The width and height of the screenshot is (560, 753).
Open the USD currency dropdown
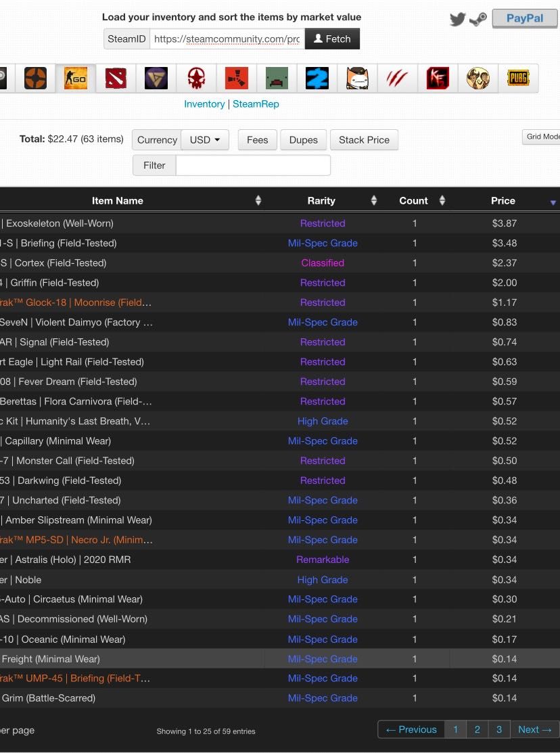[205, 140]
